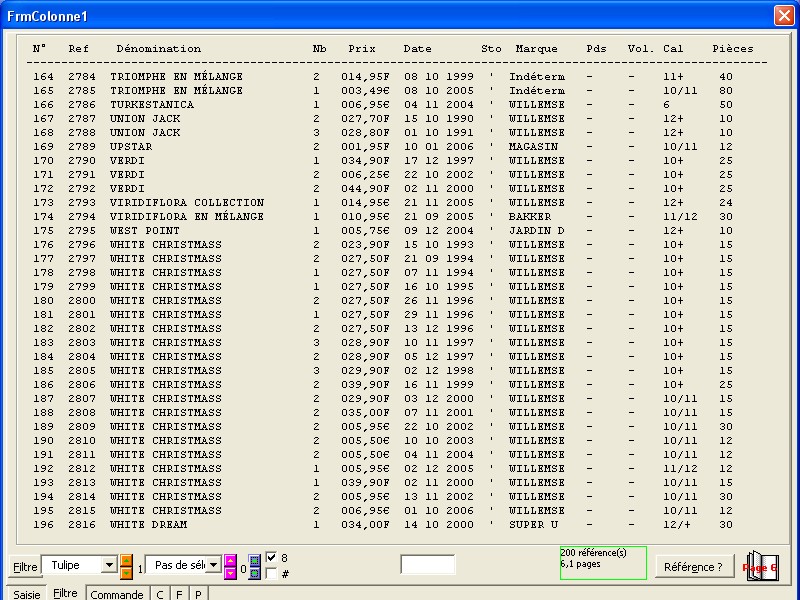Select the C tab
800x600 pixels.
point(160,594)
